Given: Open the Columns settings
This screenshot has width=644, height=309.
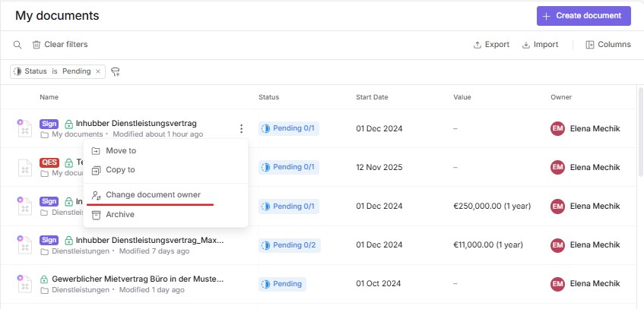Looking at the screenshot, I should click(x=608, y=45).
